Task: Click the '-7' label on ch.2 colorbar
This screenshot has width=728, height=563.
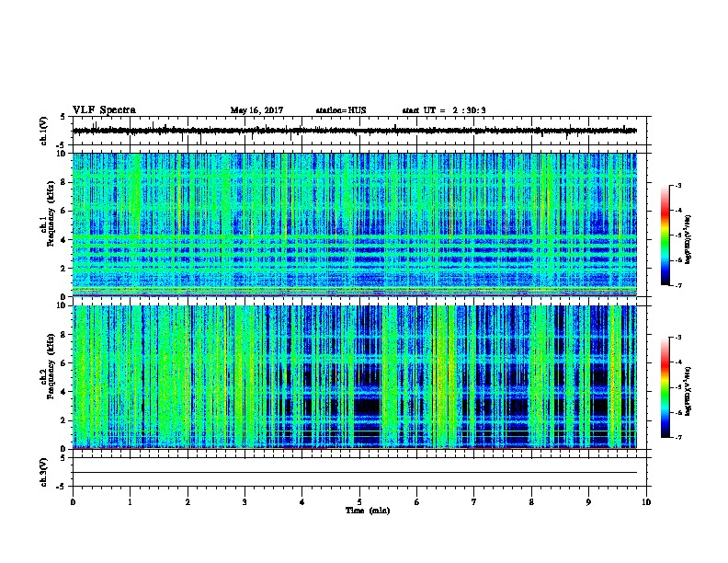Action: [x=677, y=437]
